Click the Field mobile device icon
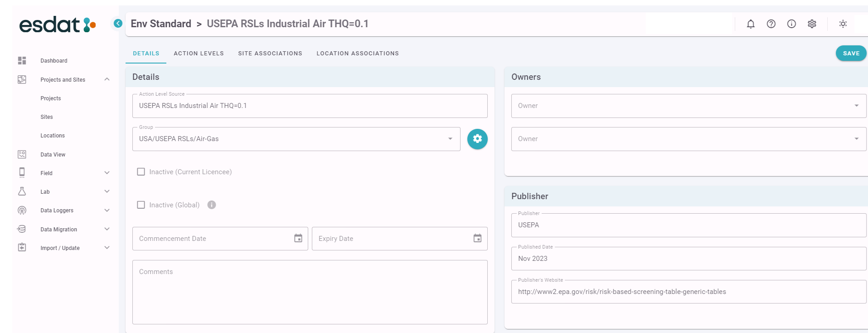The width and height of the screenshot is (868, 333). (x=22, y=172)
